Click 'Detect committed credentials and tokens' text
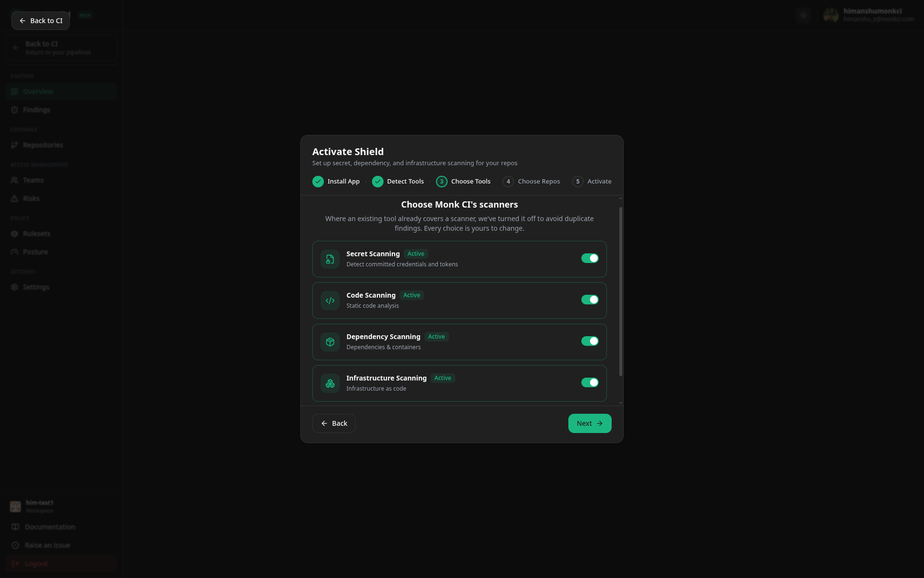Viewport: 924px width, 578px height. pyautogui.click(x=402, y=264)
